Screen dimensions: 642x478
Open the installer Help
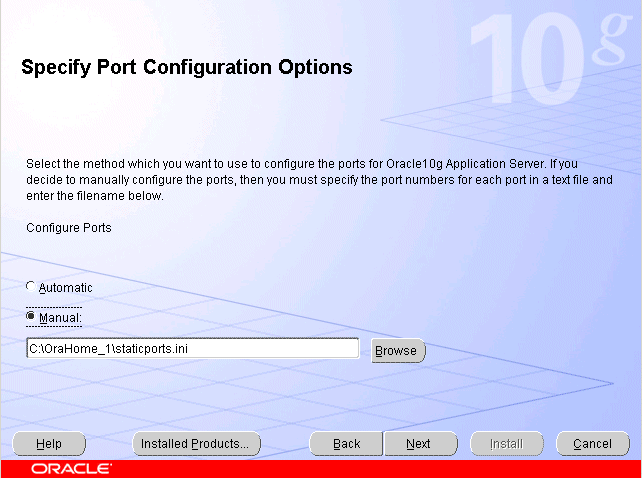point(49,444)
